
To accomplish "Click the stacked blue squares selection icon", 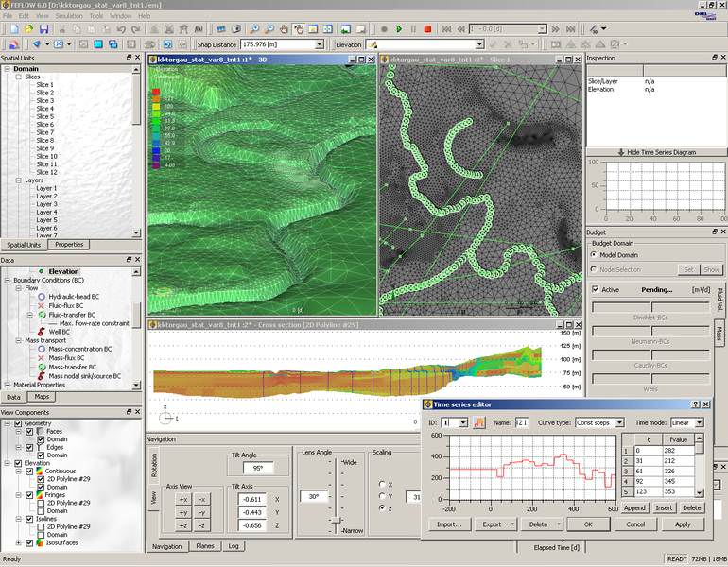I will 113,44.
